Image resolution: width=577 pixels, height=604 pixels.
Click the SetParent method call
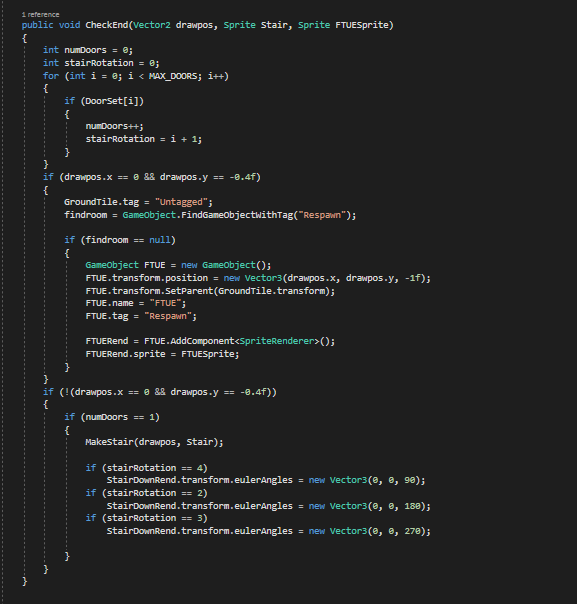[x=189, y=291]
